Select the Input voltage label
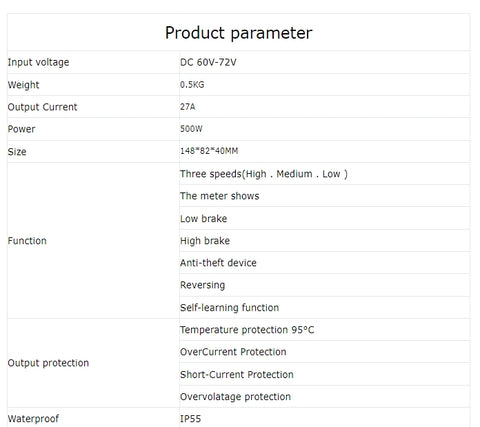Viewport: 480px width, 427px height. (x=38, y=62)
